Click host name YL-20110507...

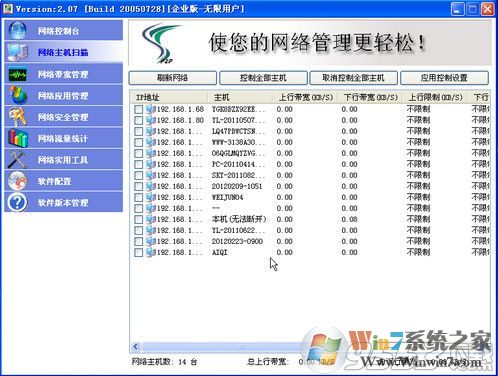click(x=239, y=120)
